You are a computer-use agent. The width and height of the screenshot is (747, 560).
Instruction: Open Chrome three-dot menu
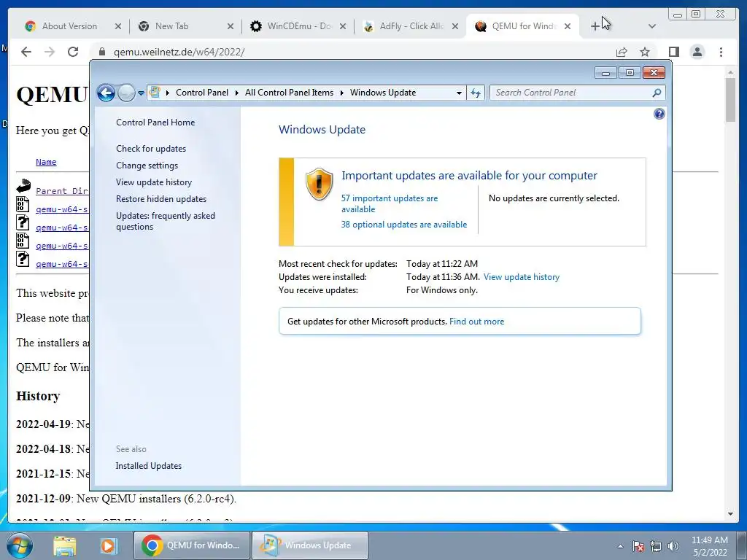[721, 52]
